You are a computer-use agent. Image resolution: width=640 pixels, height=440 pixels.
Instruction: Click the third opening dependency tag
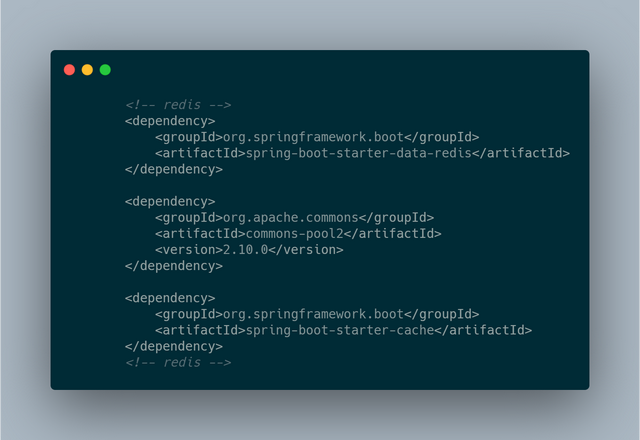(170, 298)
